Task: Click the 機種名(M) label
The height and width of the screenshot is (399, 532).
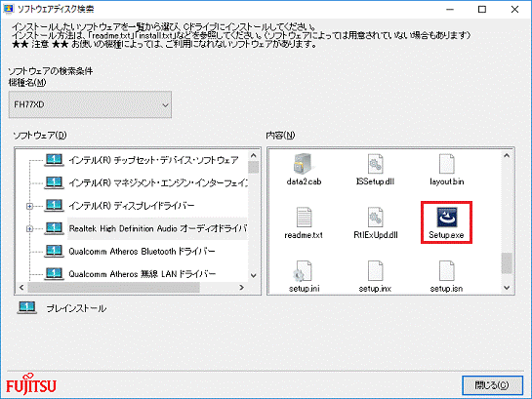Action: point(27,82)
